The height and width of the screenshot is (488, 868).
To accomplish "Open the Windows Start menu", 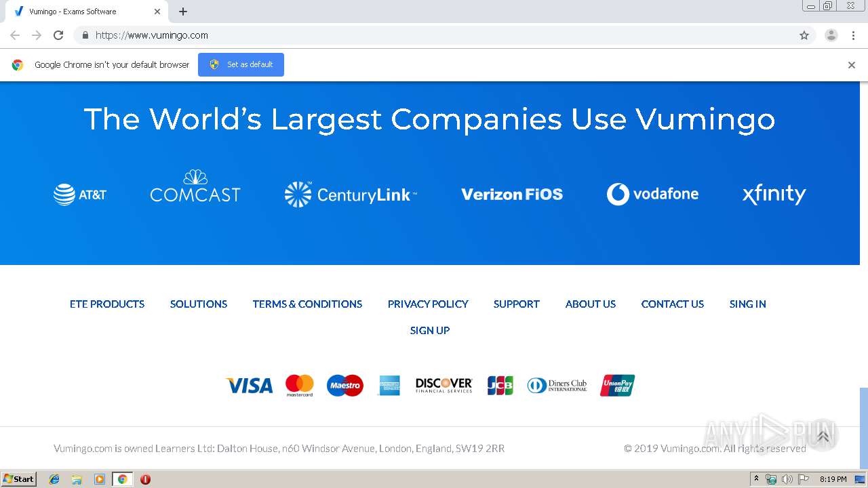I will click(x=19, y=479).
